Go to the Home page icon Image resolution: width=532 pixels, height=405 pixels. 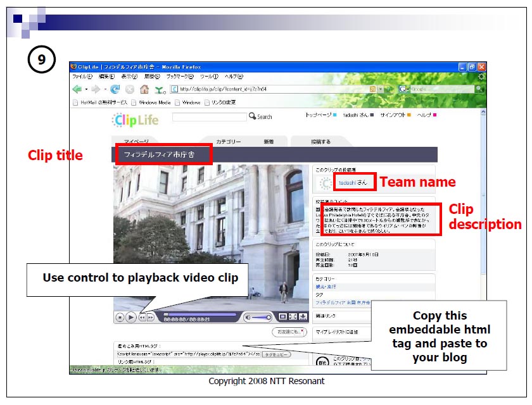(144, 89)
